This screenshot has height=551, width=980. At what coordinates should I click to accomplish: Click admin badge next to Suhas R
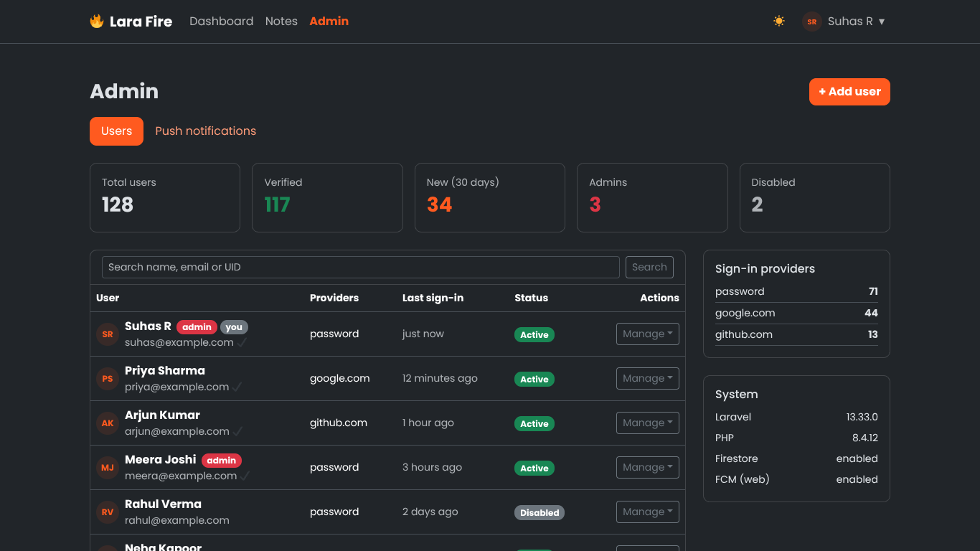[197, 327]
